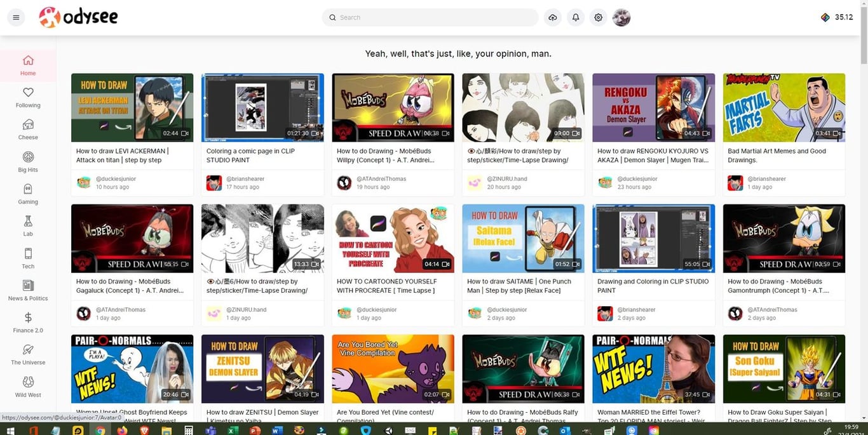Open the Saitama Relax Face thumbnail

click(523, 238)
